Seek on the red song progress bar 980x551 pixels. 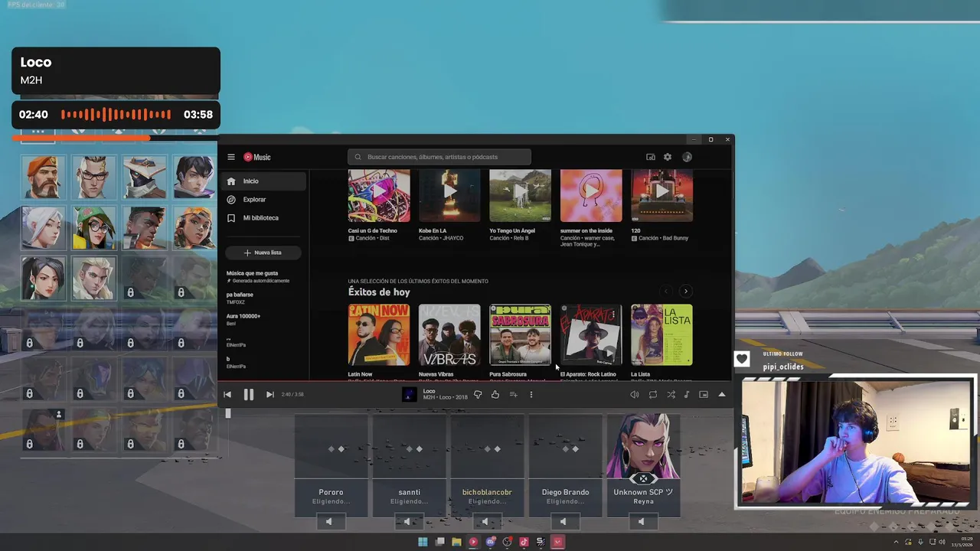tap(475, 380)
